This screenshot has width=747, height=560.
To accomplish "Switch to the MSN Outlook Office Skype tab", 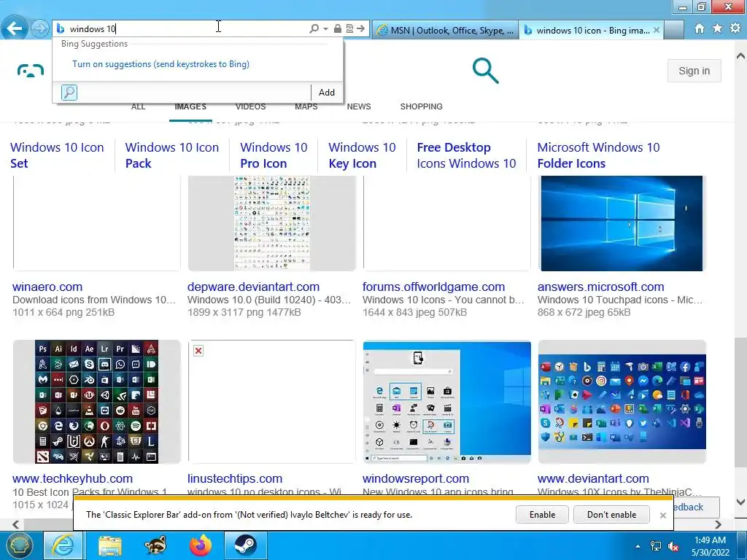I will click(445, 30).
